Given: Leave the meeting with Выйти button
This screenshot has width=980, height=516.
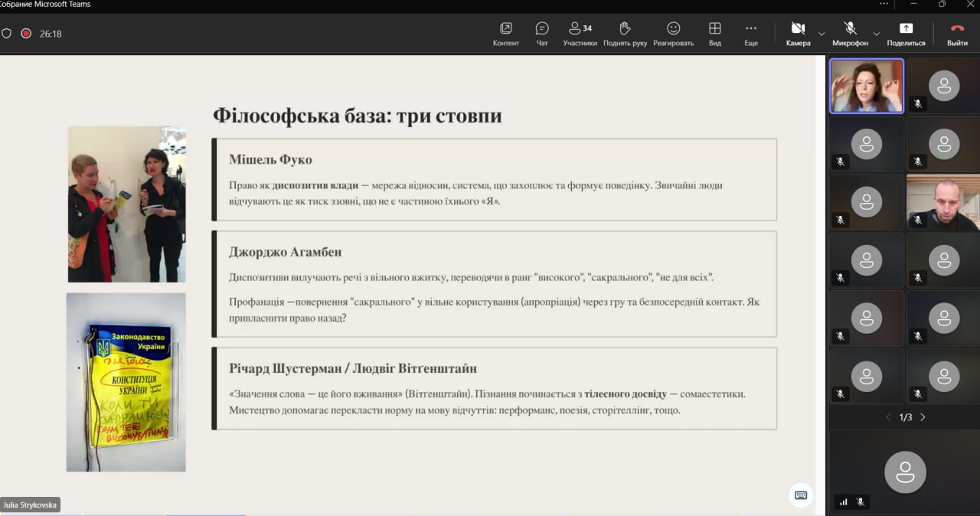Looking at the screenshot, I should [x=957, y=33].
